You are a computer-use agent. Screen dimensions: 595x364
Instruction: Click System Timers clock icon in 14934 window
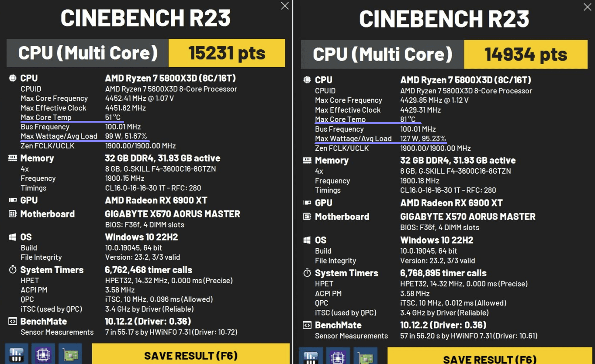(x=307, y=273)
